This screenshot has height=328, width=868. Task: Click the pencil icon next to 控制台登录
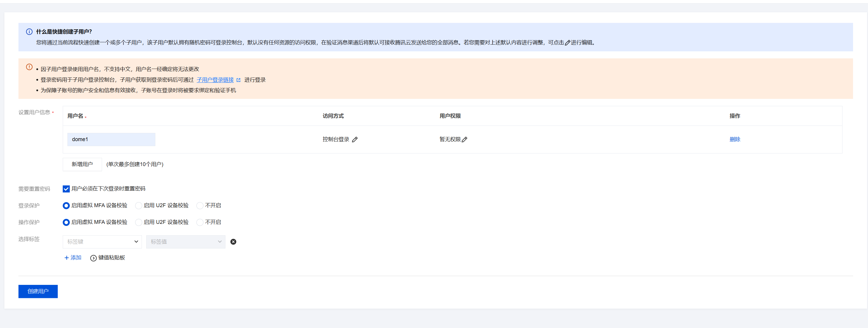coord(355,140)
